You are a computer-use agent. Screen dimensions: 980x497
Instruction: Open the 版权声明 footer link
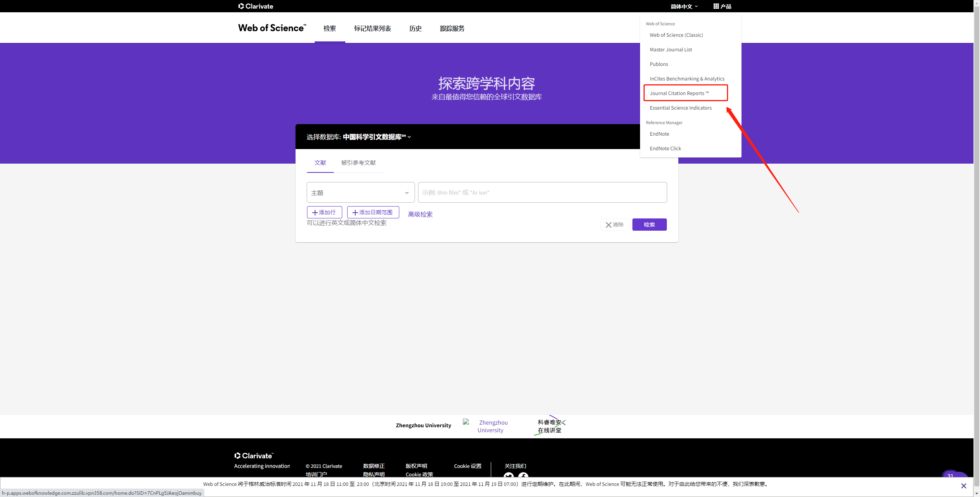pyautogui.click(x=416, y=466)
